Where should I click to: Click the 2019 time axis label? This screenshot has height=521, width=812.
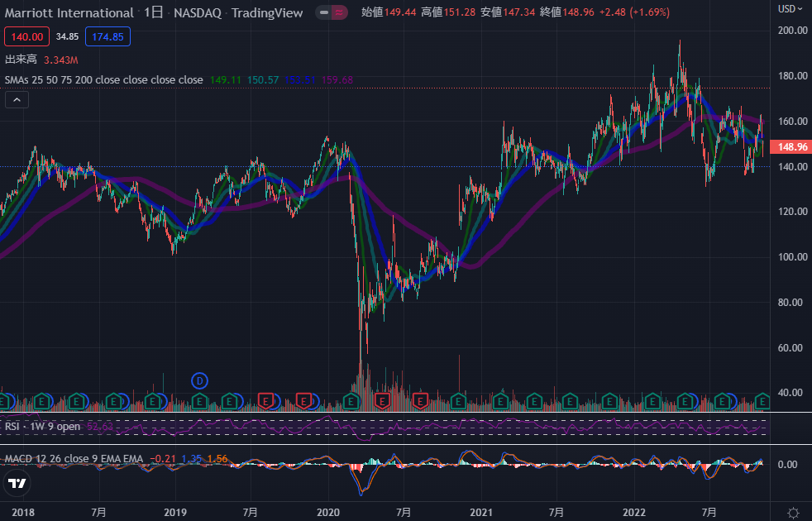point(175,512)
